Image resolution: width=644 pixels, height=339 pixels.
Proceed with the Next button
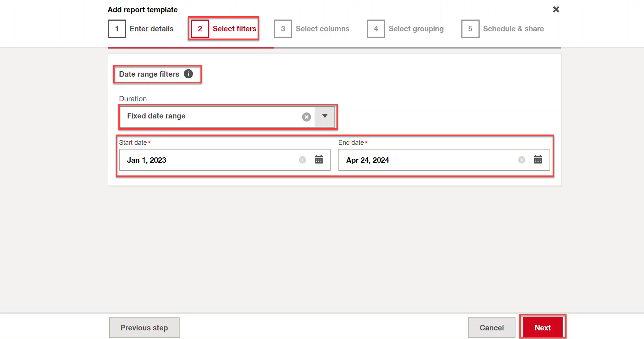(542, 327)
